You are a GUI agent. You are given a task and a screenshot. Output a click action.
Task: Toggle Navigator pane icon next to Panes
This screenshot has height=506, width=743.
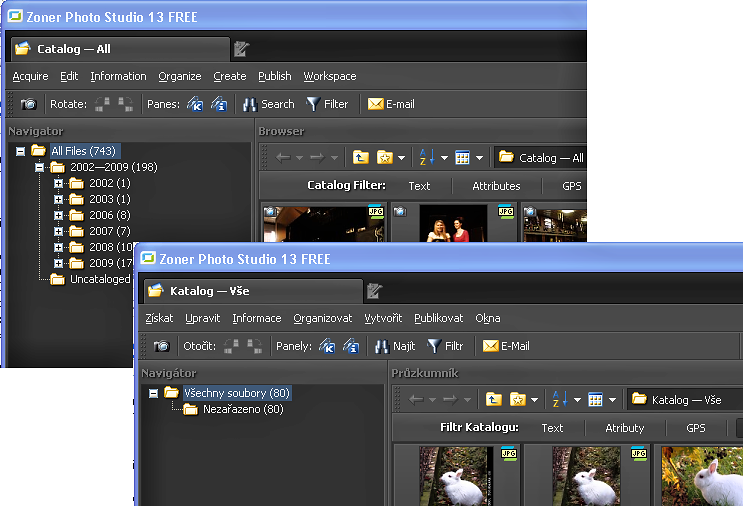195,104
